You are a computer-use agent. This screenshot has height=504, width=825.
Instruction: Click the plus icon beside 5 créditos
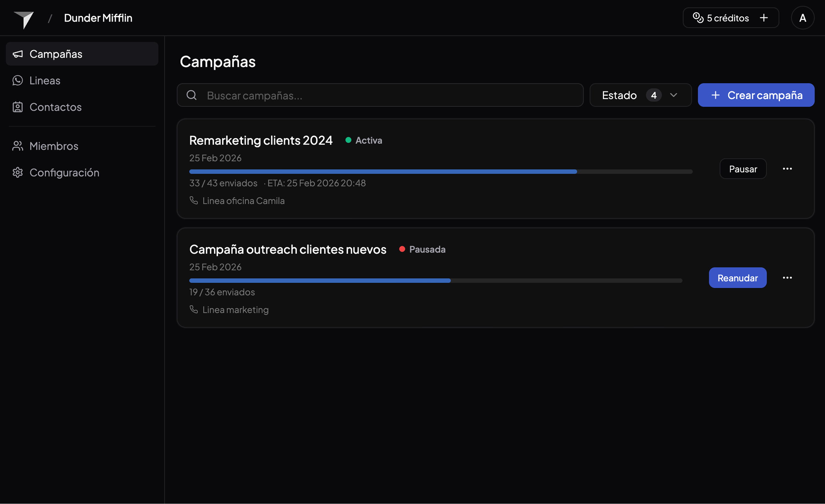pos(764,18)
